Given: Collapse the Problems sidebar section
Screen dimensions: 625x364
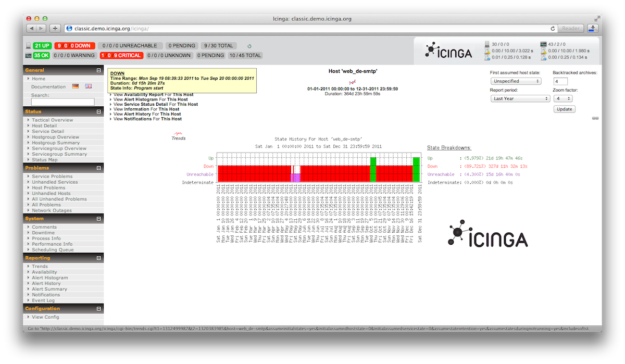Looking at the screenshot, I should [98, 168].
